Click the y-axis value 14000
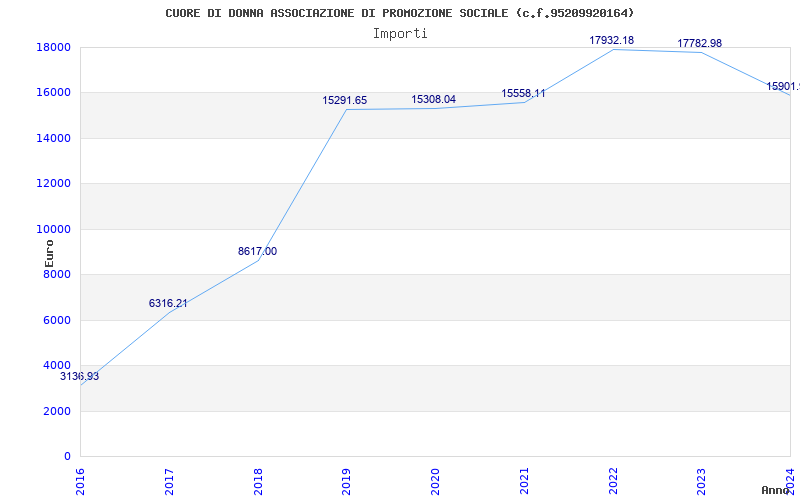800x500 pixels. pos(53,138)
